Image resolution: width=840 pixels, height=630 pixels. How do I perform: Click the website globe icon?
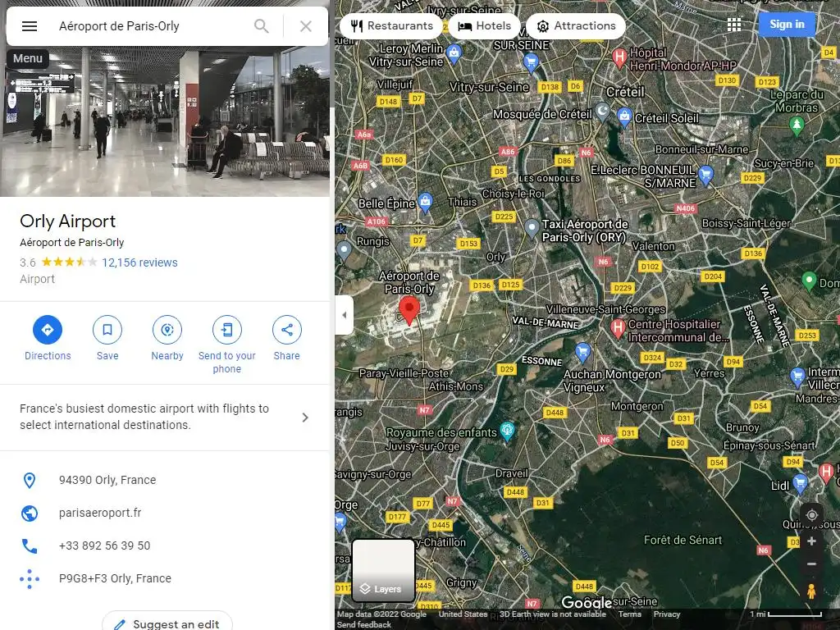pos(30,514)
